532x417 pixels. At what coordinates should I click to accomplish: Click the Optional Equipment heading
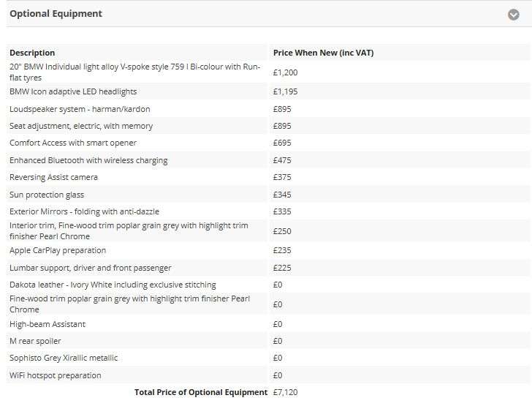(x=56, y=14)
